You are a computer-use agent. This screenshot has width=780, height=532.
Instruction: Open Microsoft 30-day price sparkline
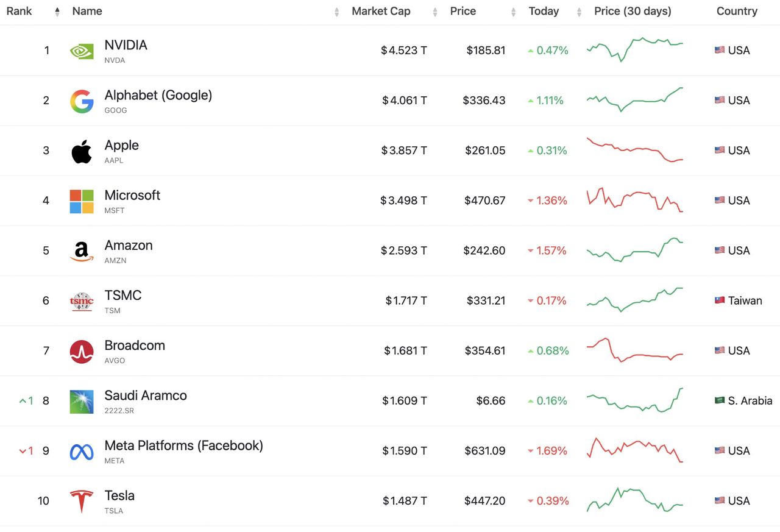[x=634, y=200]
